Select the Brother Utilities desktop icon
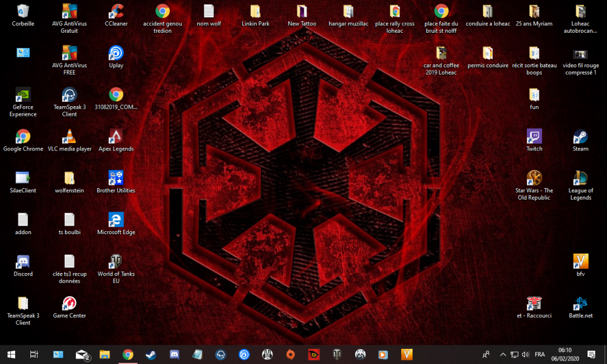Screen dimensions: 607x364 click(116, 183)
